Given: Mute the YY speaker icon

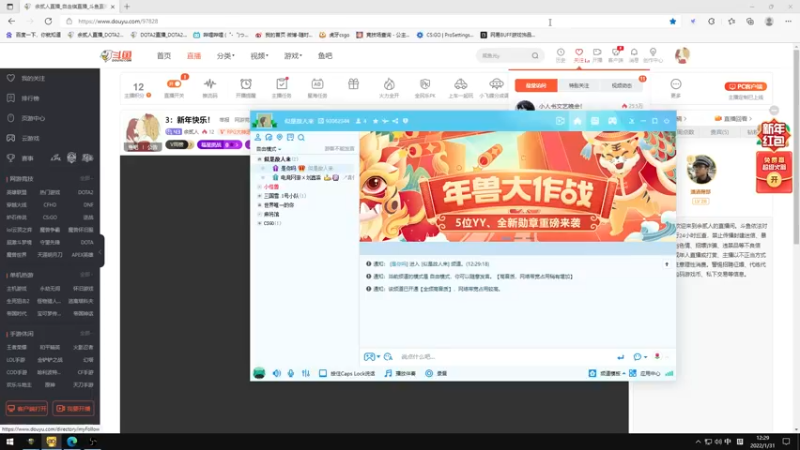Looking at the screenshot, I should point(277,373).
